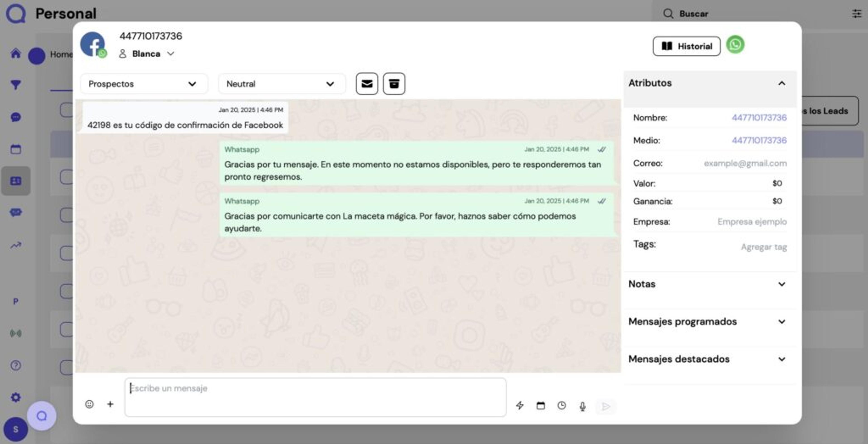Click the headset support chat icon in sidebar
The width and height of the screenshot is (868, 444).
pyautogui.click(x=16, y=213)
